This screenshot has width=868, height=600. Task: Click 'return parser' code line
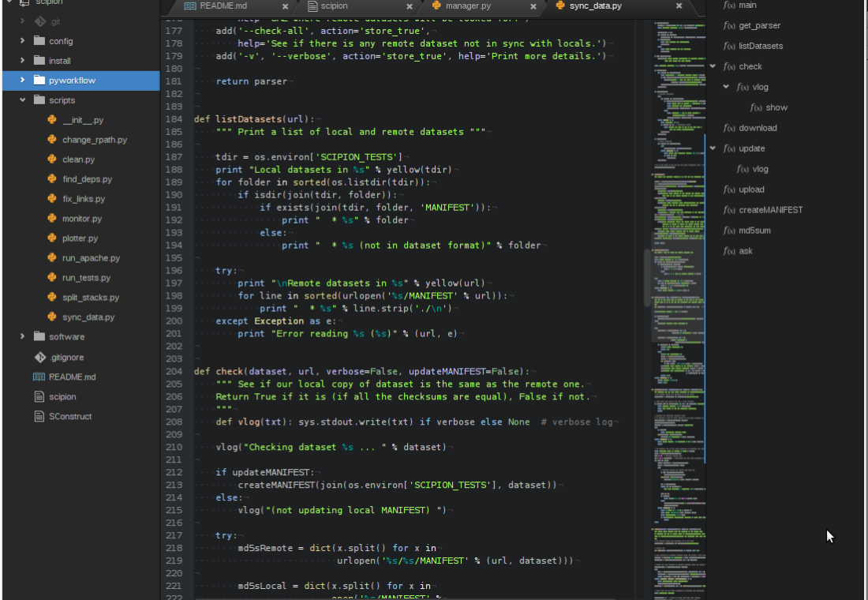tap(251, 81)
